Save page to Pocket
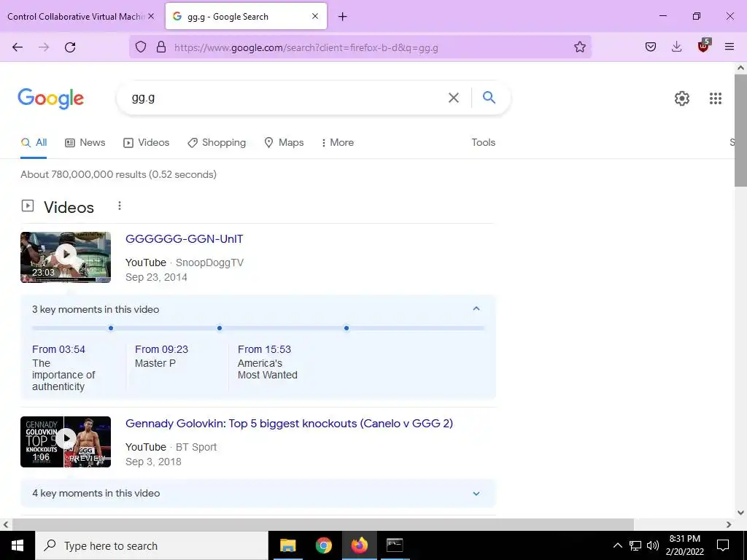747x560 pixels. tap(651, 47)
